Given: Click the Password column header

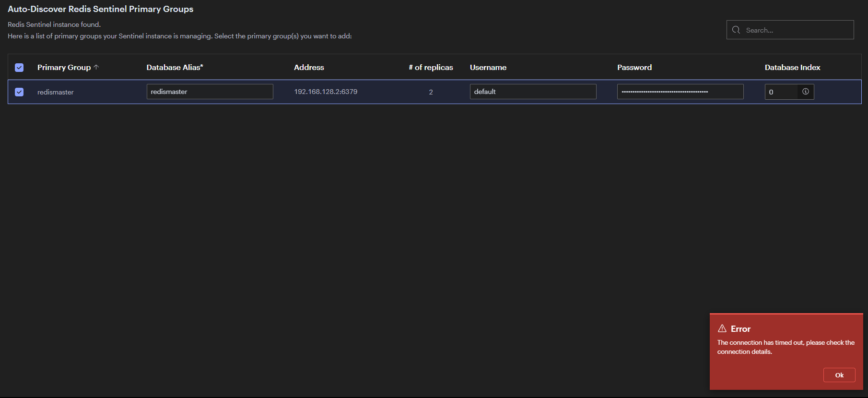Looking at the screenshot, I should coord(634,67).
